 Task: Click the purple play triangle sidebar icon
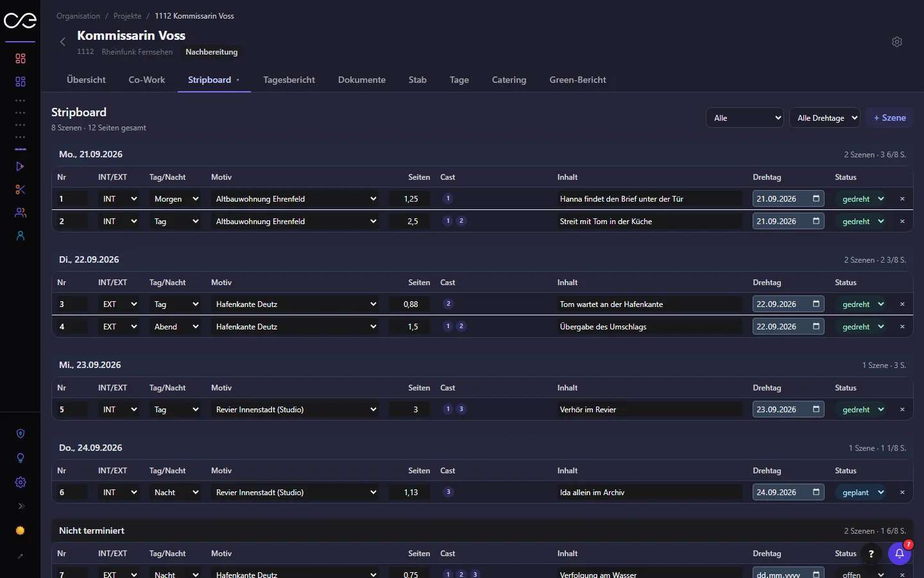[x=21, y=166]
